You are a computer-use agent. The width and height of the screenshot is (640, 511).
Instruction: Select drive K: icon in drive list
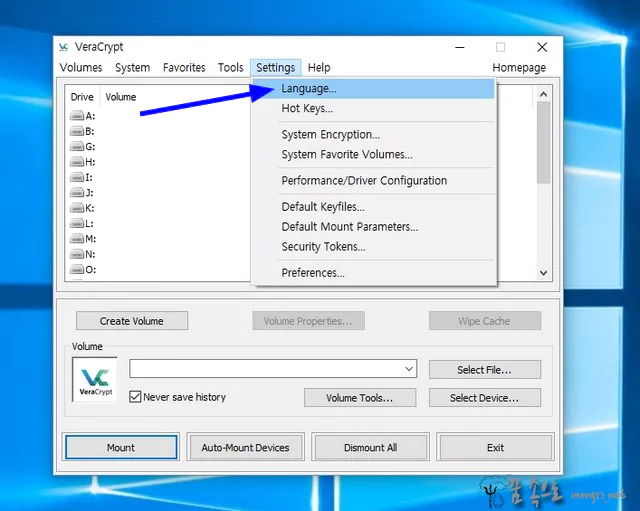(77, 208)
